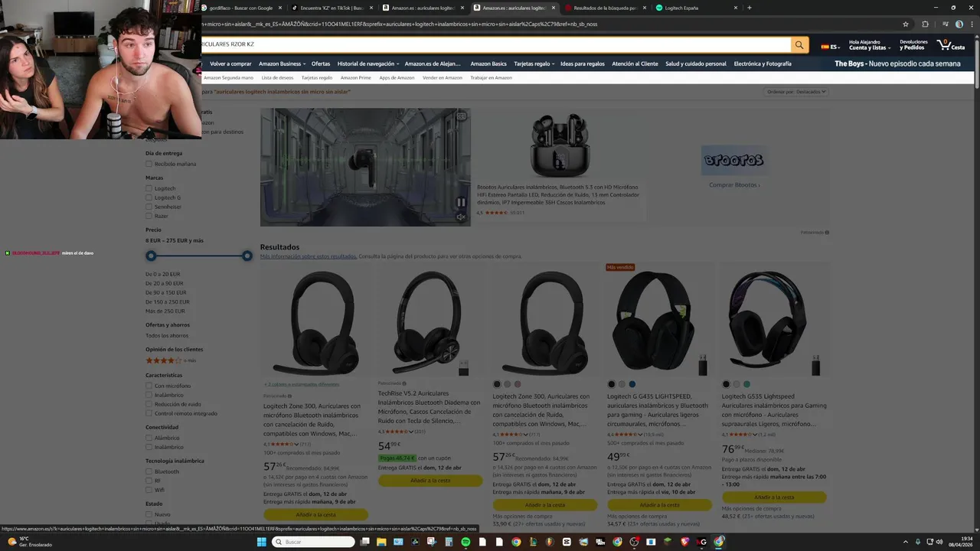Bookmark this page with star icon
980x551 pixels.
click(906, 24)
